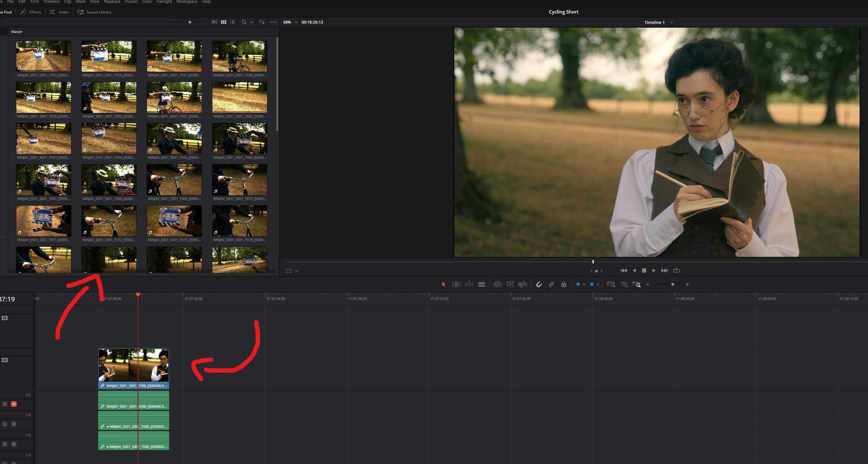This screenshot has width=868, height=464.
Task: Open the Timeline 1 name dropdown
Action: point(671,22)
